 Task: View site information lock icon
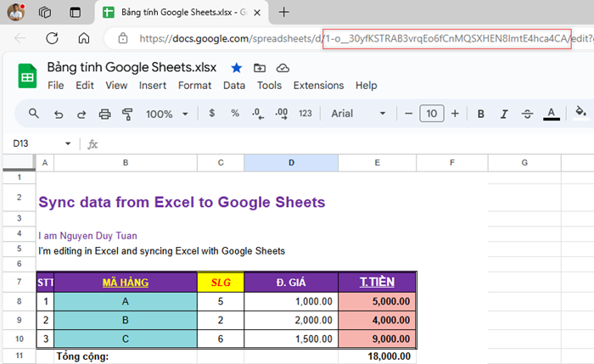click(123, 38)
